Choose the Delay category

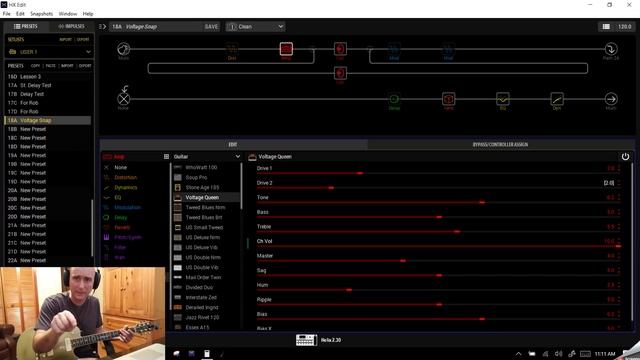point(120,218)
